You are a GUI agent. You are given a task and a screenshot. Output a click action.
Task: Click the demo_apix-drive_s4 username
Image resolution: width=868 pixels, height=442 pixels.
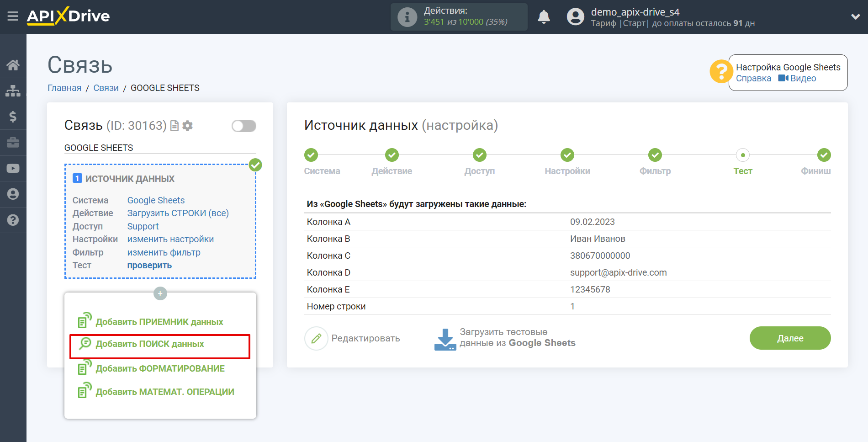pos(635,12)
